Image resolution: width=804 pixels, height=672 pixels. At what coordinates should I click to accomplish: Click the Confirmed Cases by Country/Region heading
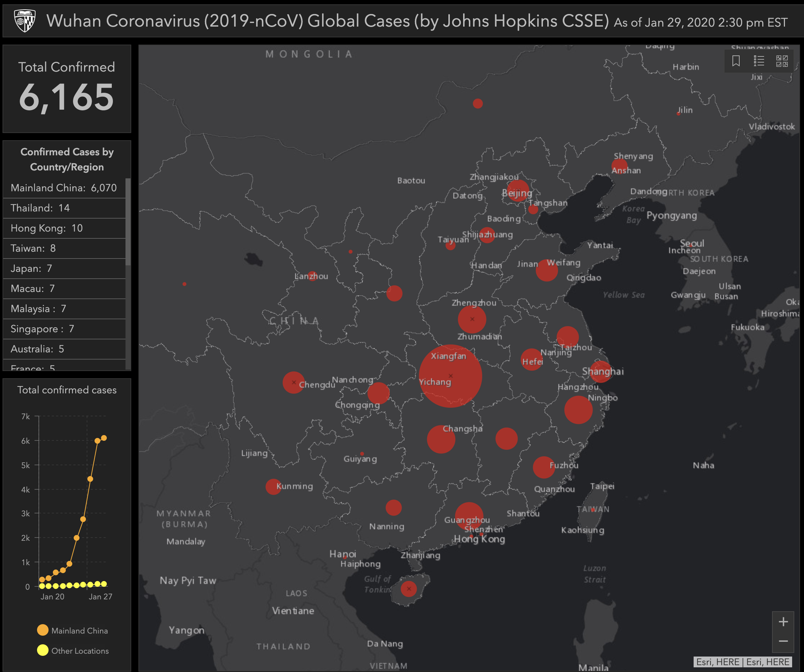(x=67, y=159)
